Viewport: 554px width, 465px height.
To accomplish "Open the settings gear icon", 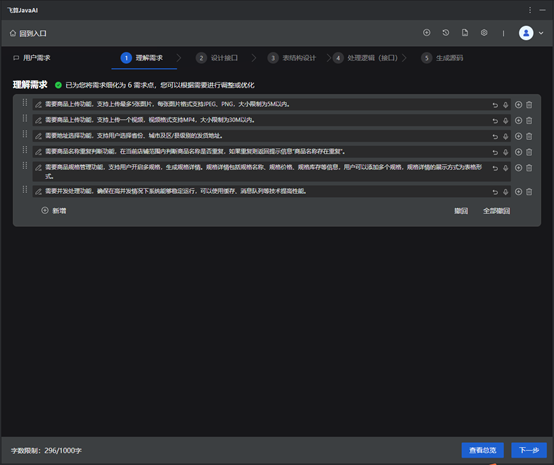I will coord(484,33).
